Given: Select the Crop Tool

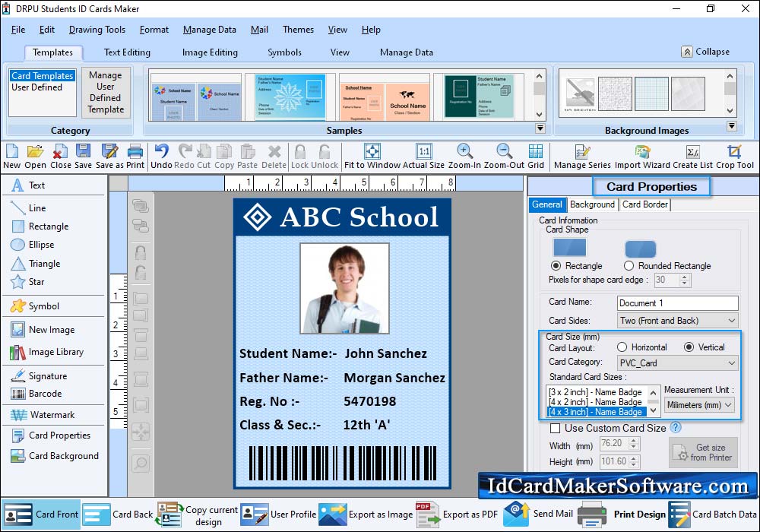Looking at the screenshot, I should 735,157.
